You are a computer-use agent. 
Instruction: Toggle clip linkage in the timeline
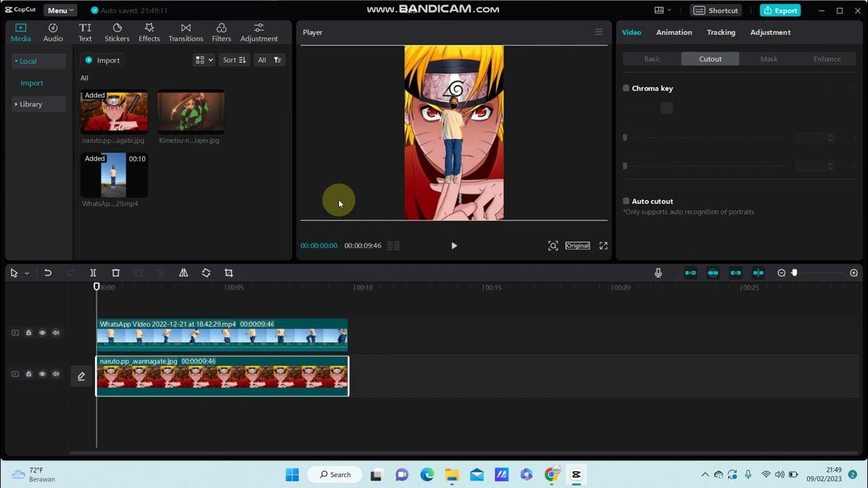[x=736, y=273]
